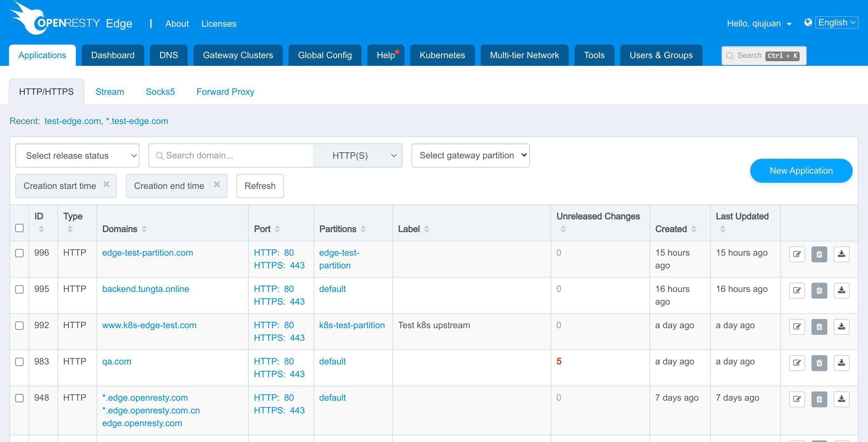The height and width of the screenshot is (442, 868).
Task: Sort table by Domains column arrows
Action: pos(144,229)
